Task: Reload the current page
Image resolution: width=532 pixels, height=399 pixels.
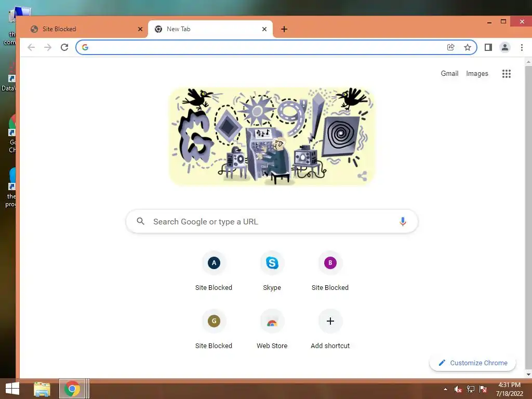Action: click(64, 47)
